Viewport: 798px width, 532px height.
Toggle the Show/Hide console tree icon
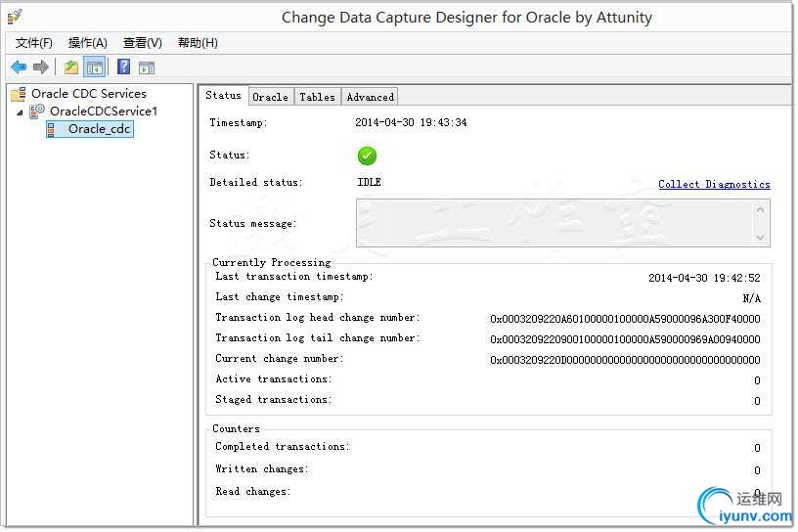coord(95,66)
